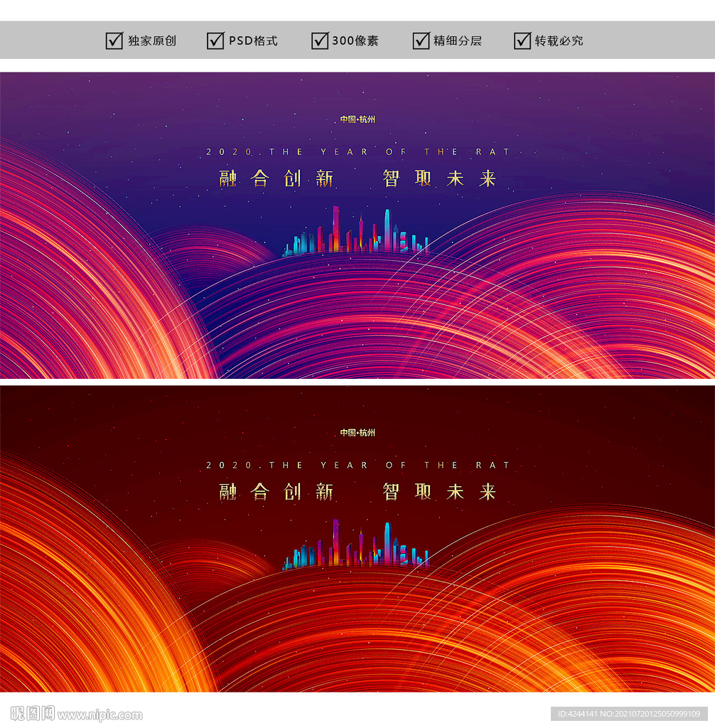The image size is (715, 728).
Task: Click 融合创新 headline on the red banner
Action: point(276,492)
